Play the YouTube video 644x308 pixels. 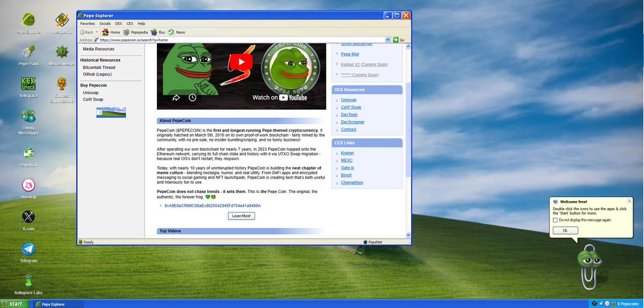point(241,62)
